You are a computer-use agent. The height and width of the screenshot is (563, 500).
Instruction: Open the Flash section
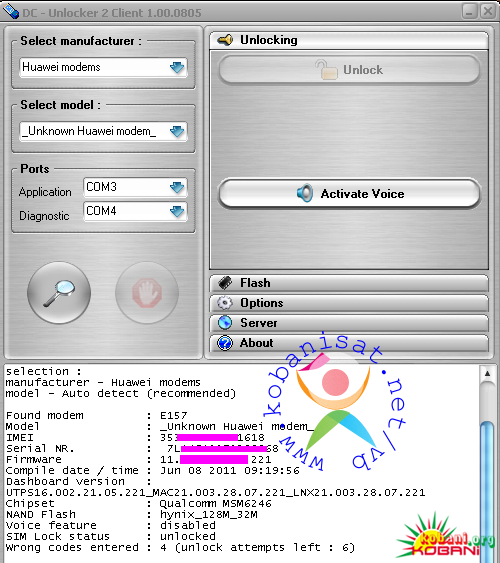click(x=349, y=283)
